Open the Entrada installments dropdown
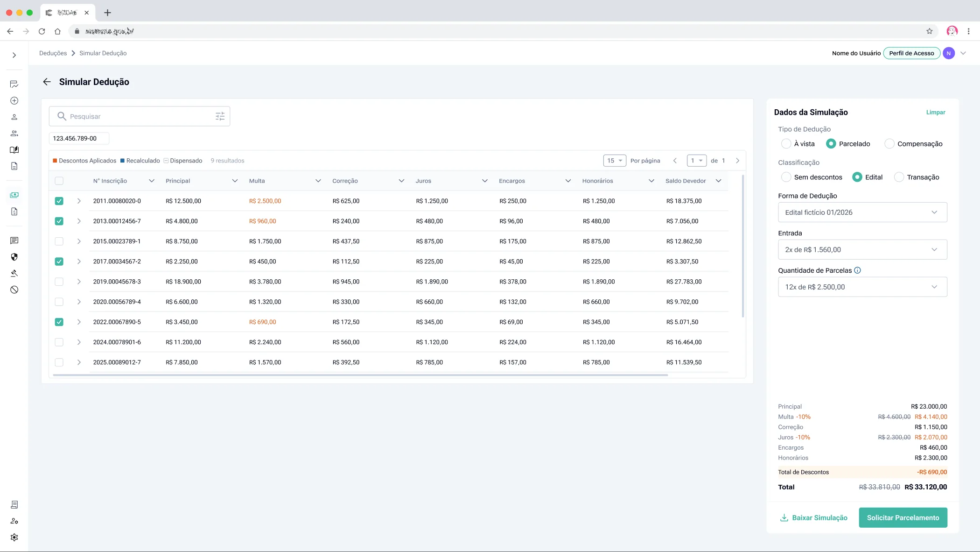 tap(862, 249)
